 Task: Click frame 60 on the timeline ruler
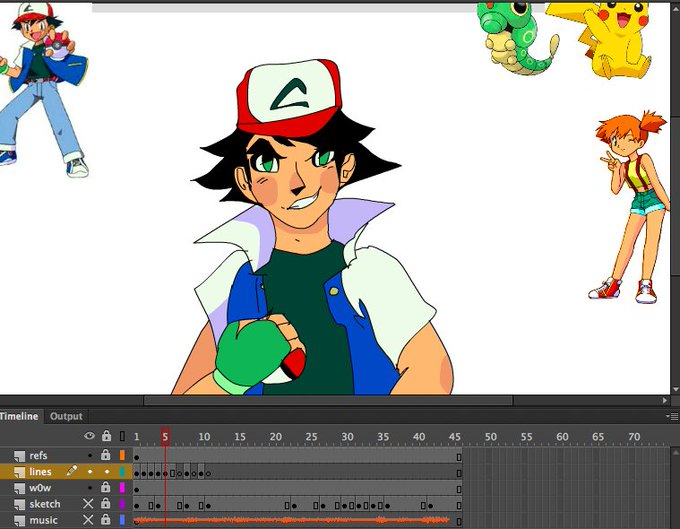click(562, 437)
